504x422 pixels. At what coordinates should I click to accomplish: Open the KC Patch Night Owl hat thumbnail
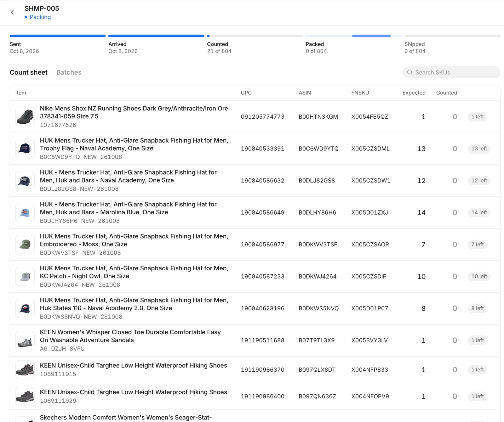[x=25, y=276]
